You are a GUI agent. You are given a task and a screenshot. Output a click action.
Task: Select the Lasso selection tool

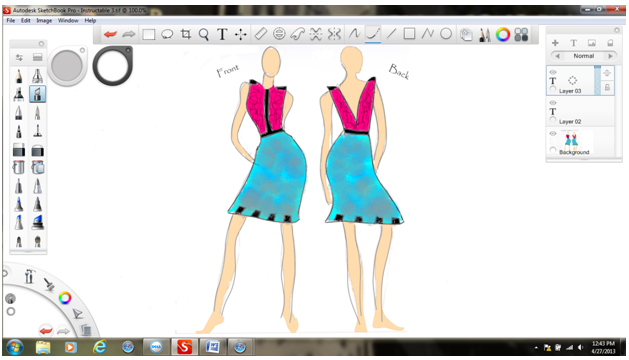[167, 35]
